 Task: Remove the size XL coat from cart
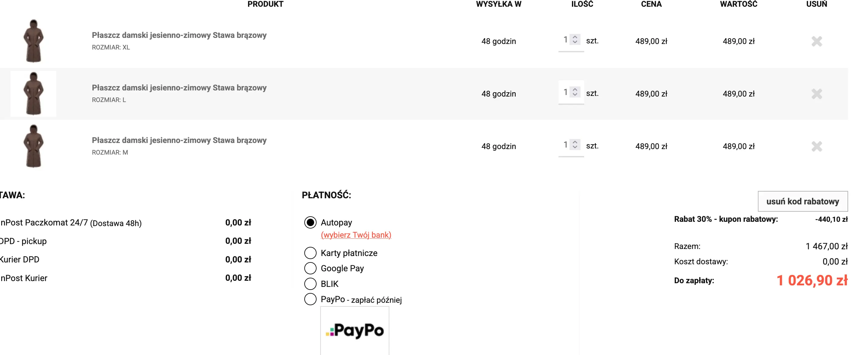pos(816,41)
